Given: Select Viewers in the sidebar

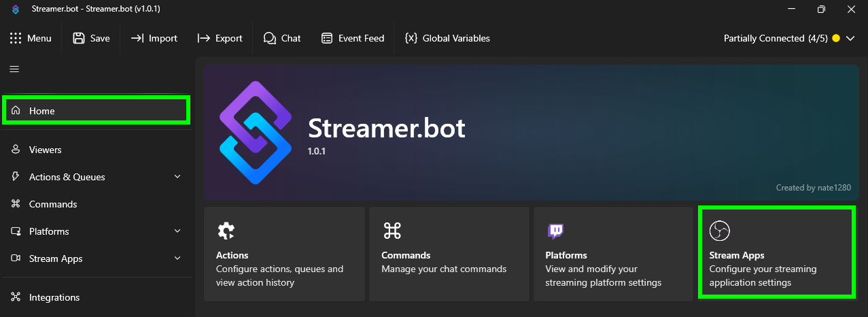Looking at the screenshot, I should [45, 150].
